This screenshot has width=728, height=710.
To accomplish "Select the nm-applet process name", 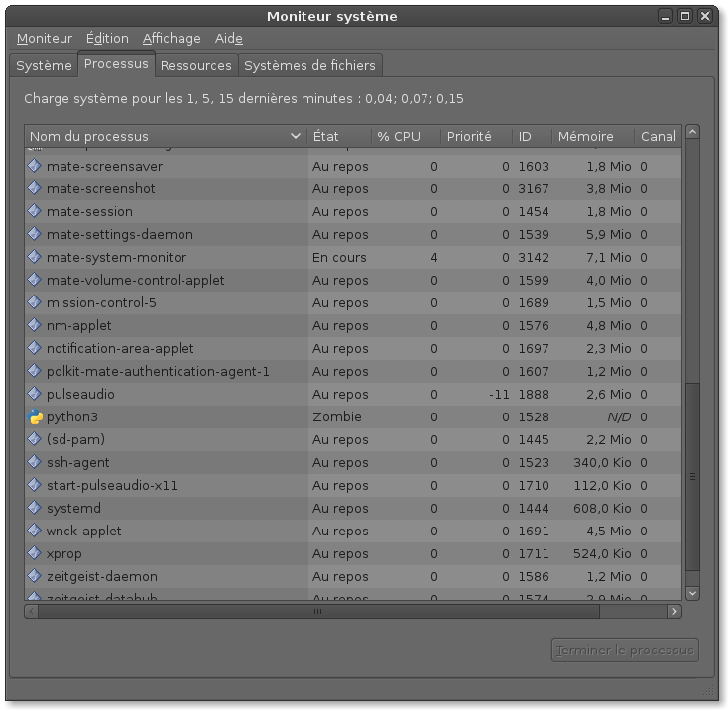I will [79, 326].
